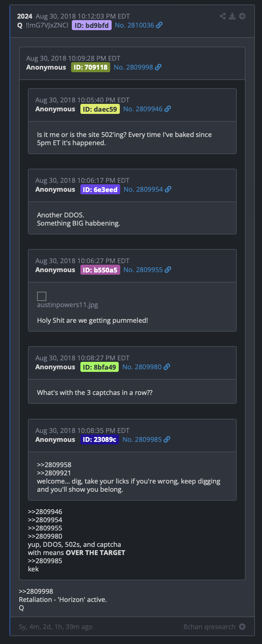Screen dimensions: 262x644
Task: Click the share icon in post header
Action: pyautogui.click(x=223, y=16)
